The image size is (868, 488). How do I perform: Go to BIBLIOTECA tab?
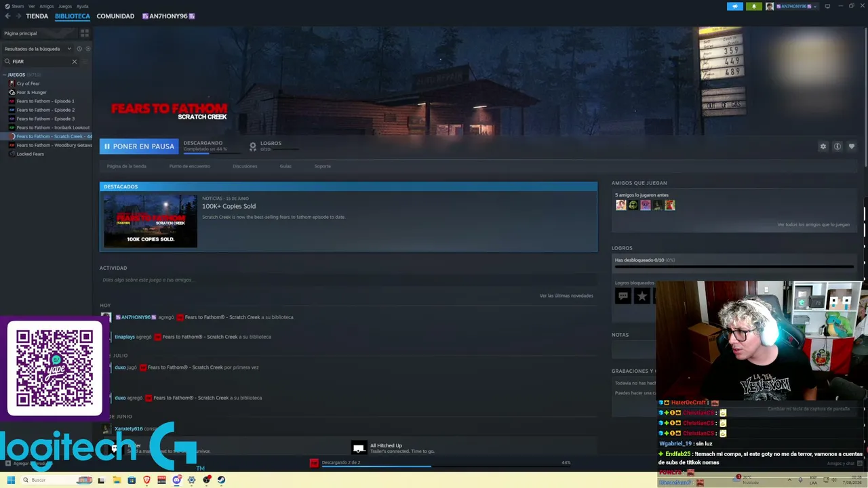pos(73,16)
